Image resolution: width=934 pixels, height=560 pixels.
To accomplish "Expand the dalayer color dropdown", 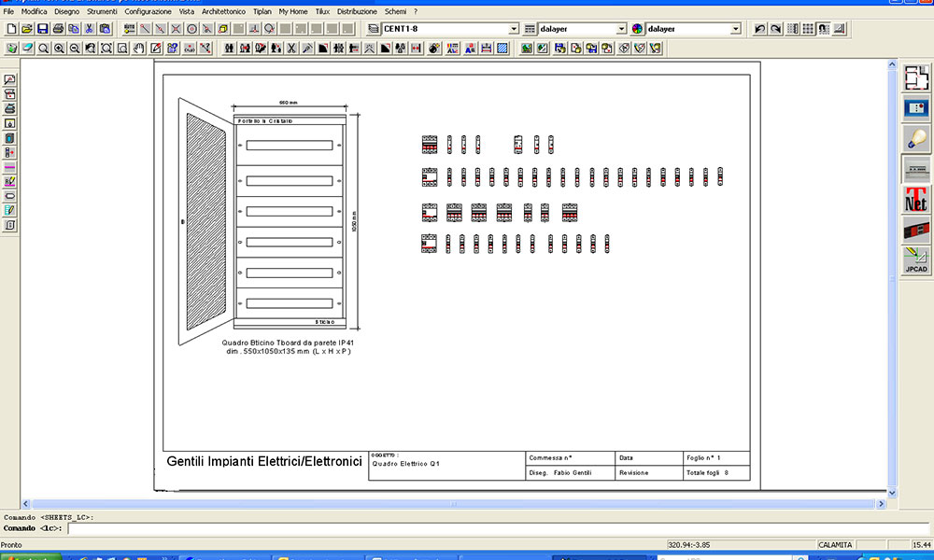I will click(735, 29).
